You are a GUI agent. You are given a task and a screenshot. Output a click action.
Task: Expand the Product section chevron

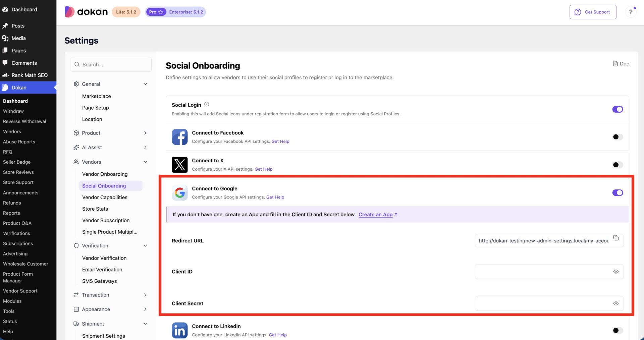(x=145, y=133)
